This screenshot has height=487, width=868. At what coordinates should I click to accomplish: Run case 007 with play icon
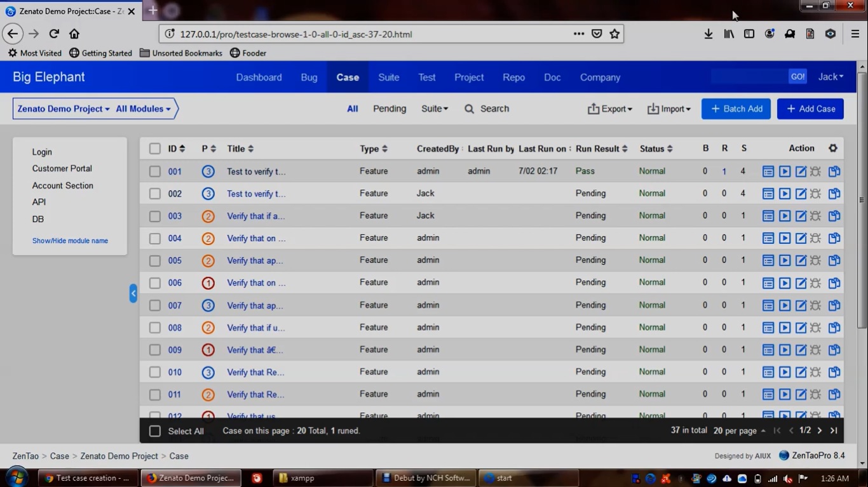tap(785, 305)
